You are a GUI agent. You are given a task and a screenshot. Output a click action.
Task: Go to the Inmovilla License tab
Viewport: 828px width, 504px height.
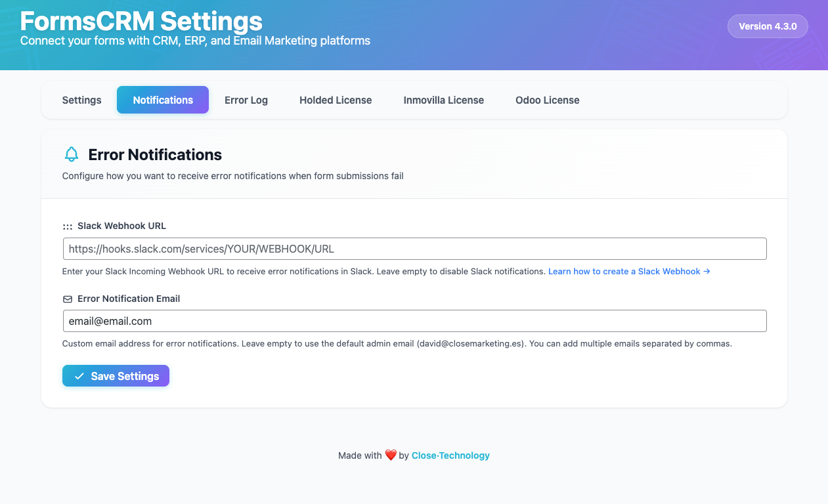click(444, 100)
